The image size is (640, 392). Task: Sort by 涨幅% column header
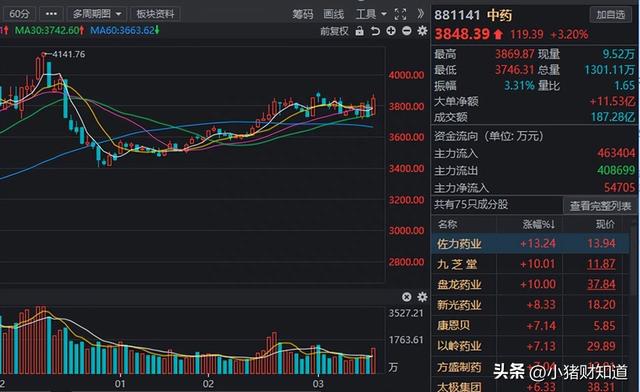coord(539,224)
